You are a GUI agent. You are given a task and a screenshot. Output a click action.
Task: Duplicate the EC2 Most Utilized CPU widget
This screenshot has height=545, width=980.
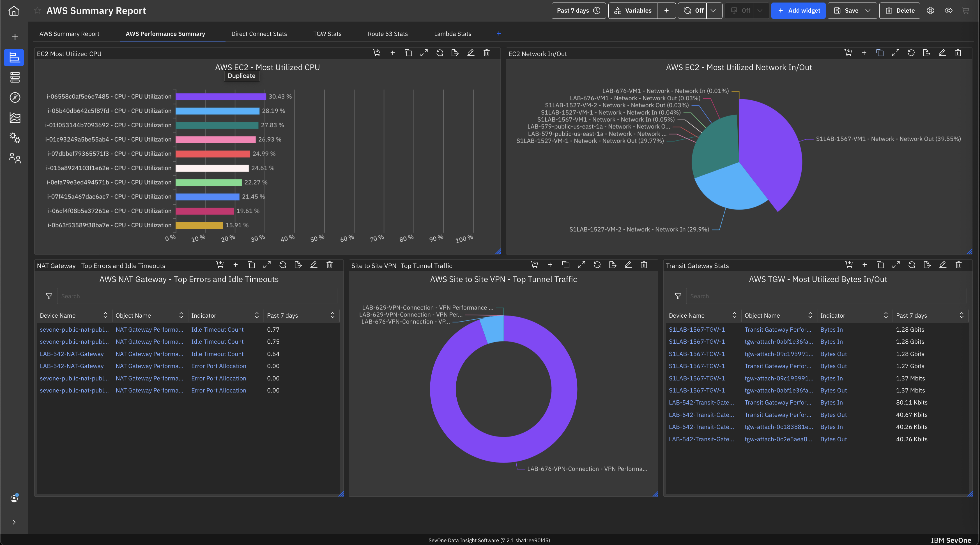408,53
